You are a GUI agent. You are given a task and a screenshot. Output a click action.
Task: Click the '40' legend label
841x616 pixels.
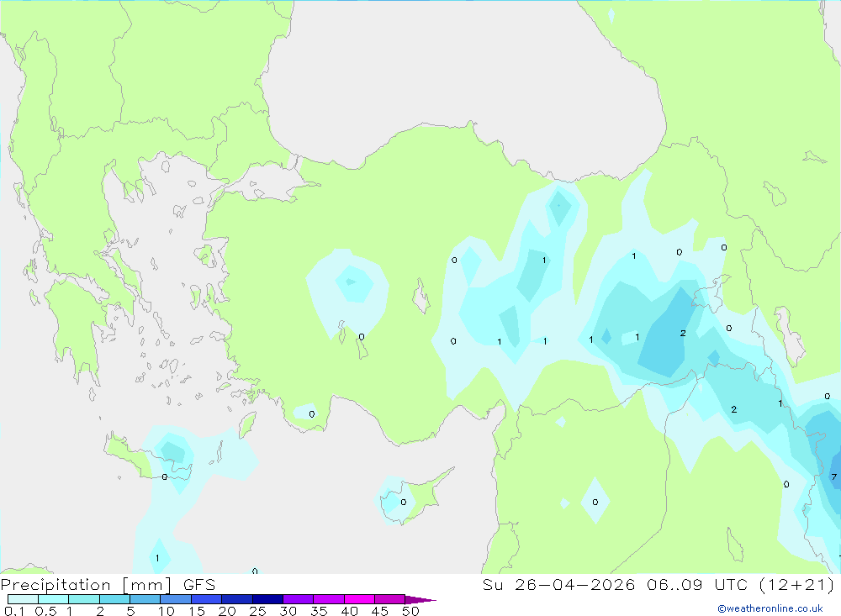(x=350, y=611)
